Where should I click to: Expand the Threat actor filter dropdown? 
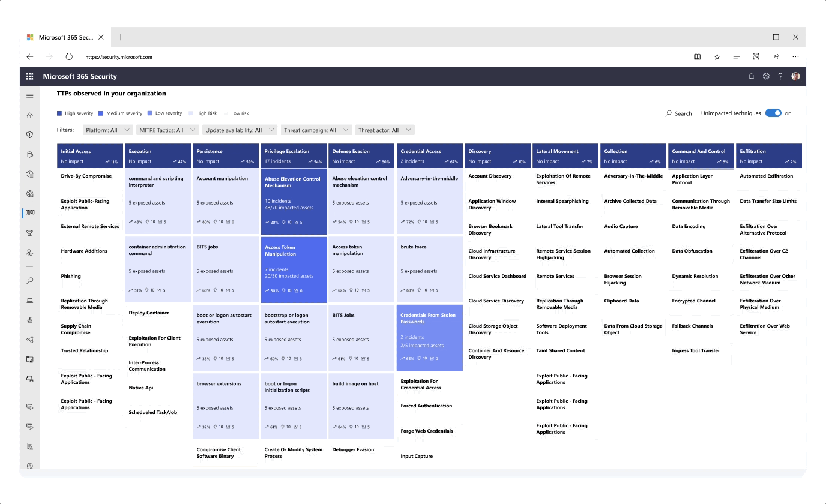coord(385,130)
